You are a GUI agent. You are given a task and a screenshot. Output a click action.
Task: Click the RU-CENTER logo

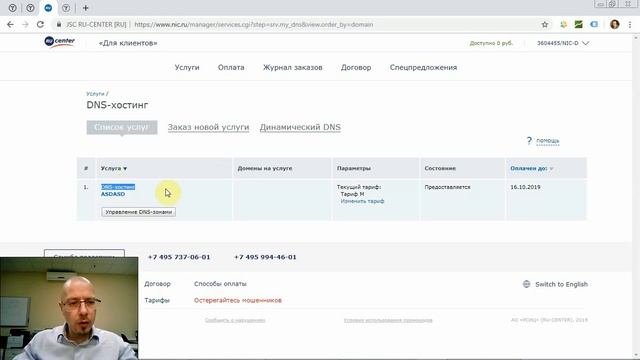pyautogui.click(x=60, y=41)
